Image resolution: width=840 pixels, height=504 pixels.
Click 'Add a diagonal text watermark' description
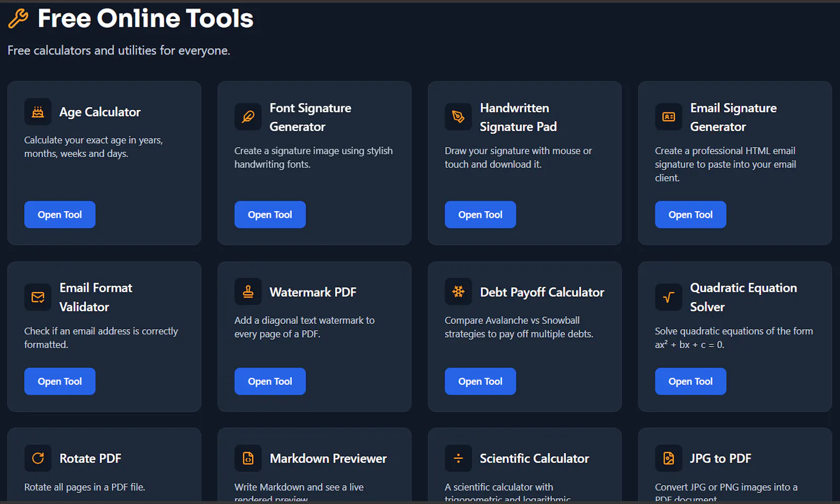pyautogui.click(x=304, y=327)
